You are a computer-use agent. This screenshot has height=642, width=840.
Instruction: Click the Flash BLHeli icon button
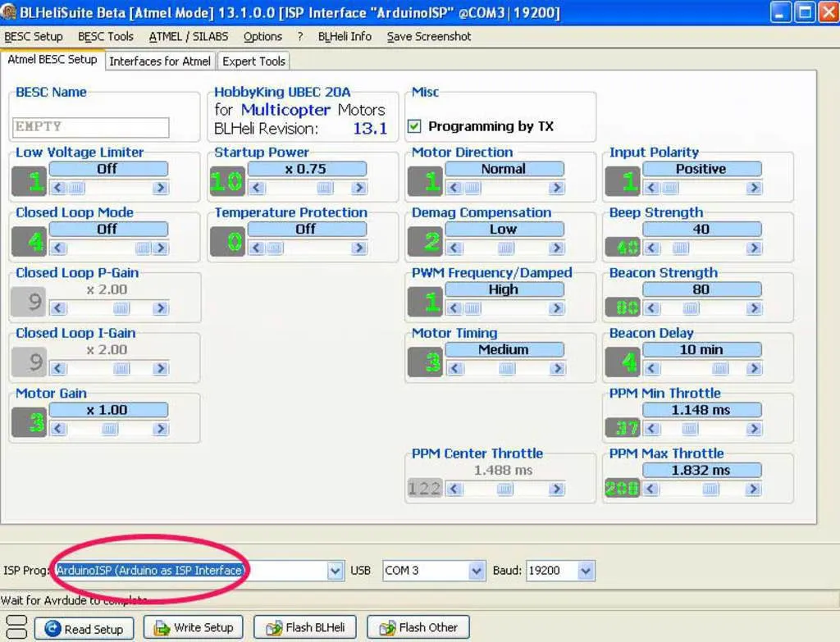(x=304, y=627)
